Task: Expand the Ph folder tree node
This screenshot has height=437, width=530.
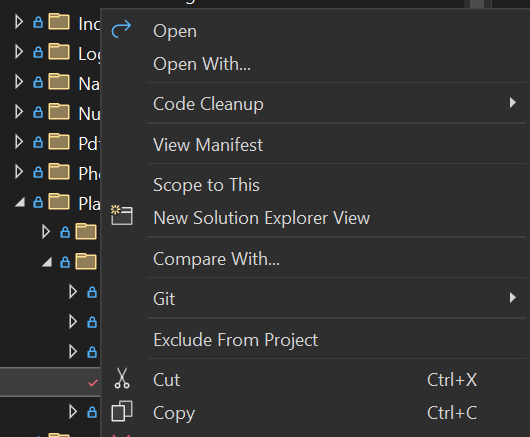Action: [x=19, y=172]
